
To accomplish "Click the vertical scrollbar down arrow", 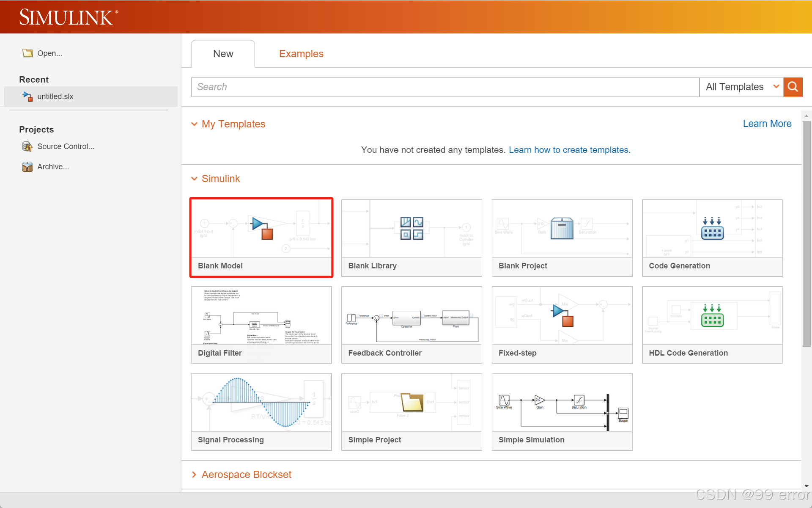I will coord(807,486).
